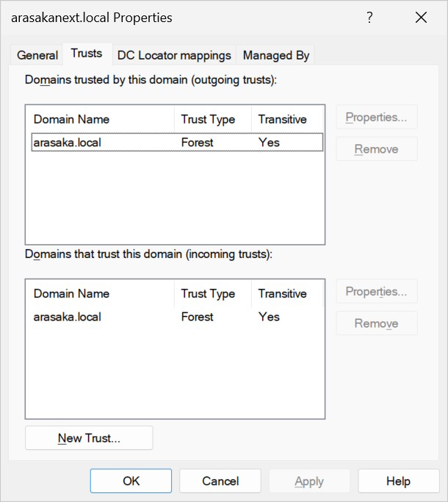
Task: Sort incoming trusts by Domain Name header
Action: [71, 293]
